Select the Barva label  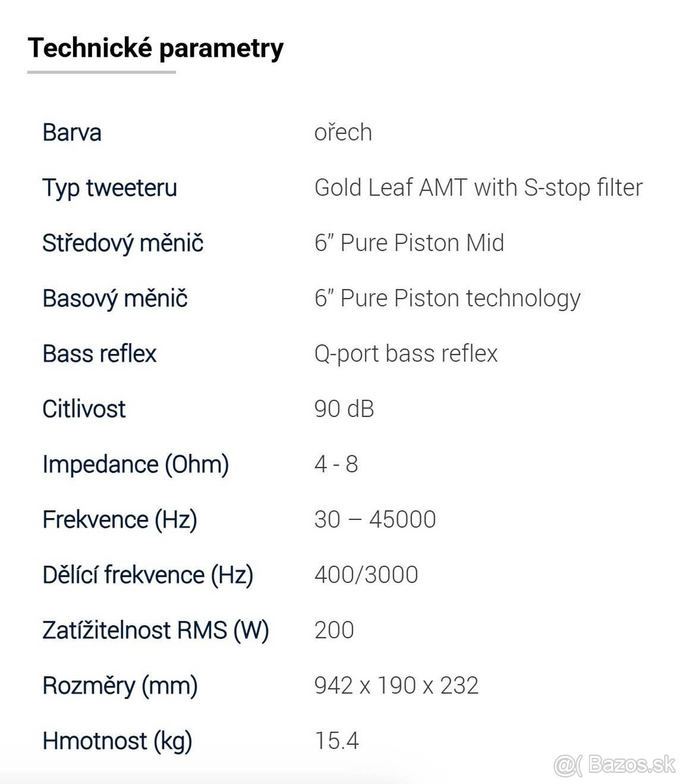[72, 133]
